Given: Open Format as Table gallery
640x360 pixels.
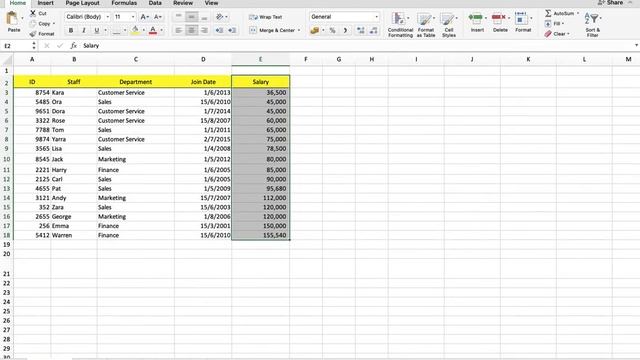Looking at the screenshot, I should coord(425,24).
